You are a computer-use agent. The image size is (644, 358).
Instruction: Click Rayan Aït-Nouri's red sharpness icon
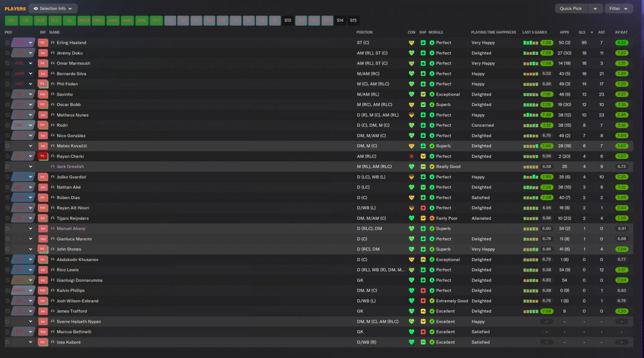click(423, 208)
